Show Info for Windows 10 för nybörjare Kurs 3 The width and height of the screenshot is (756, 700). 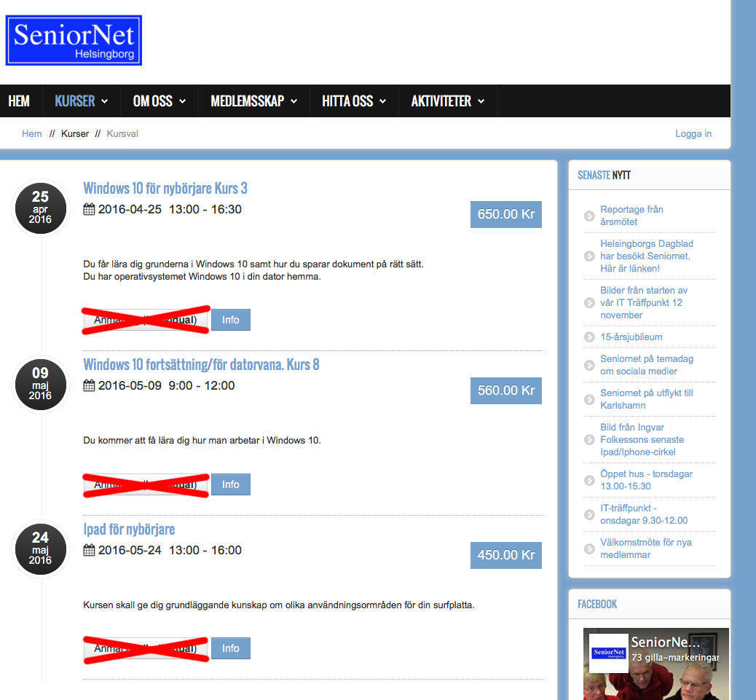coord(230,320)
